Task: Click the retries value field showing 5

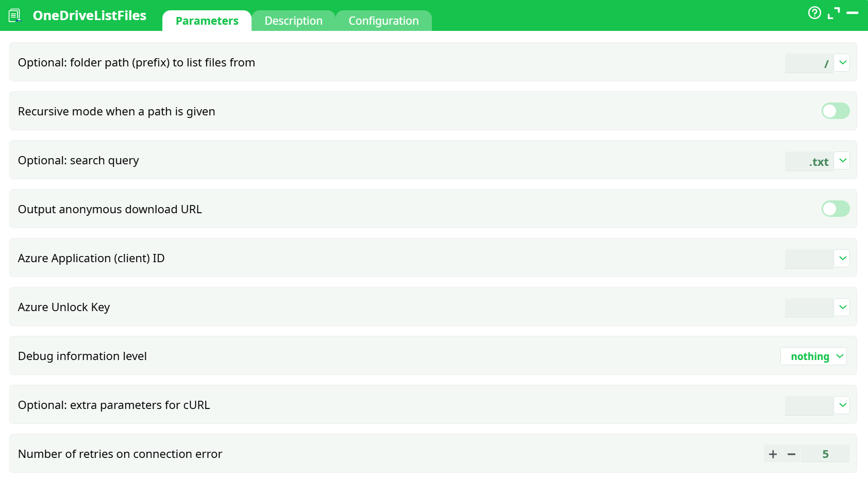Action: tap(826, 454)
